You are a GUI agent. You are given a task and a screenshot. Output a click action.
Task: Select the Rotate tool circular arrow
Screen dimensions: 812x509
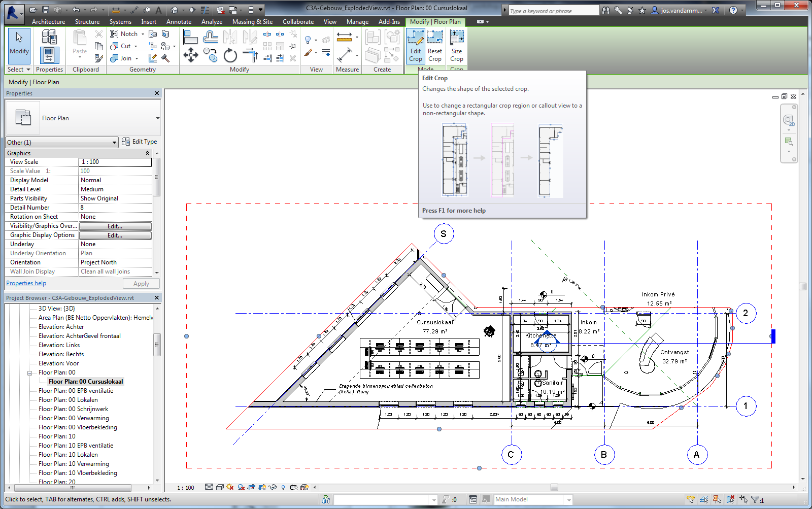pyautogui.click(x=230, y=55)
